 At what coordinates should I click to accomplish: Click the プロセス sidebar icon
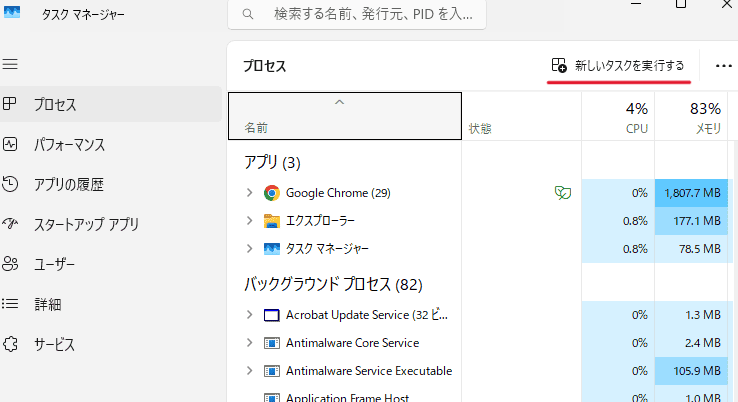9,104
